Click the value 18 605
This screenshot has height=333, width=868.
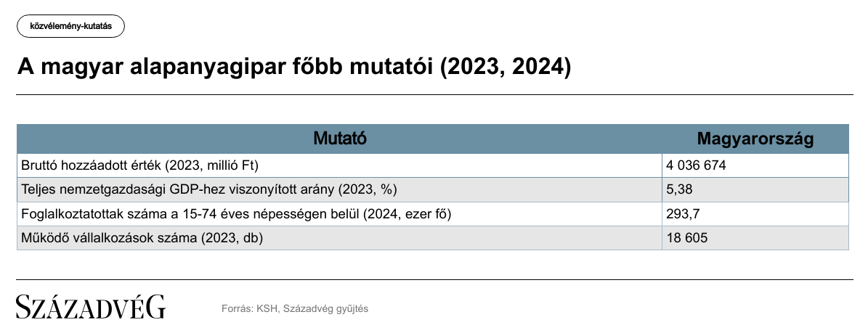click(x=686, y=238)
